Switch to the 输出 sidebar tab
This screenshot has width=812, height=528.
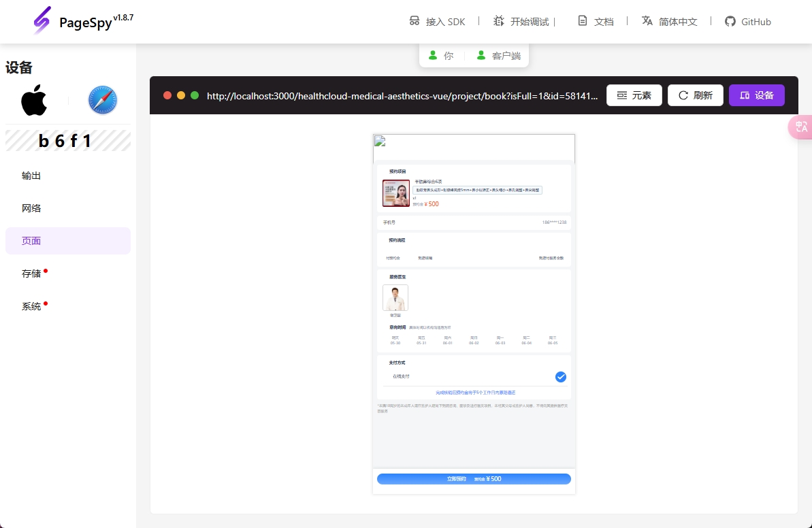tap(31, 176)
